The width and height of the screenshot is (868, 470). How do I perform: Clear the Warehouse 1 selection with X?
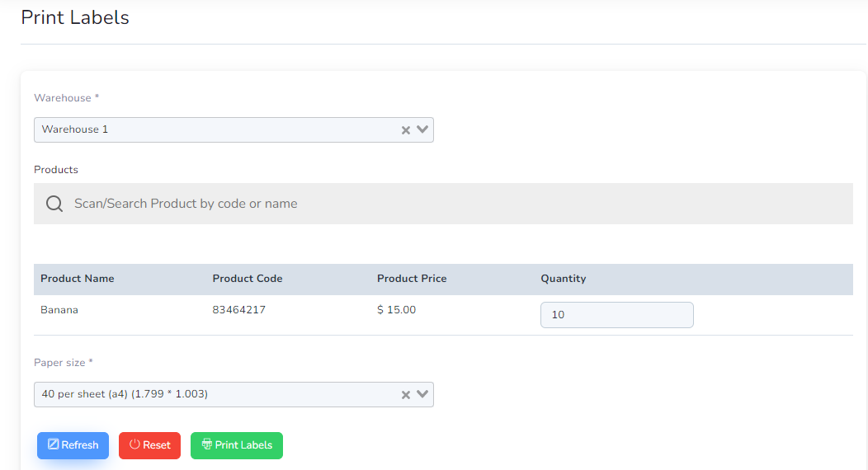tap(406, 130)
